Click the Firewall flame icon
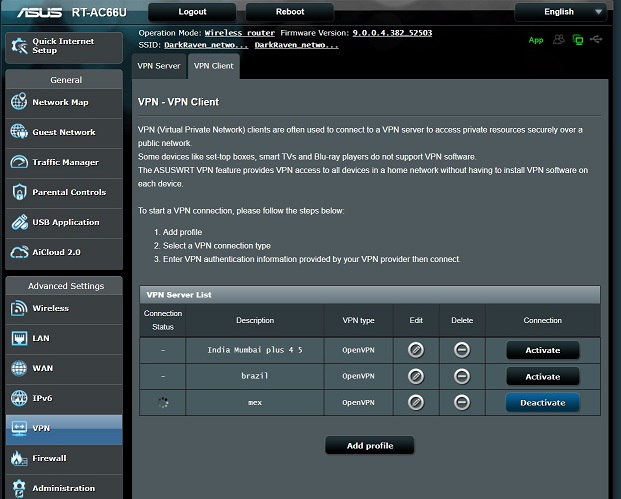 18,458
